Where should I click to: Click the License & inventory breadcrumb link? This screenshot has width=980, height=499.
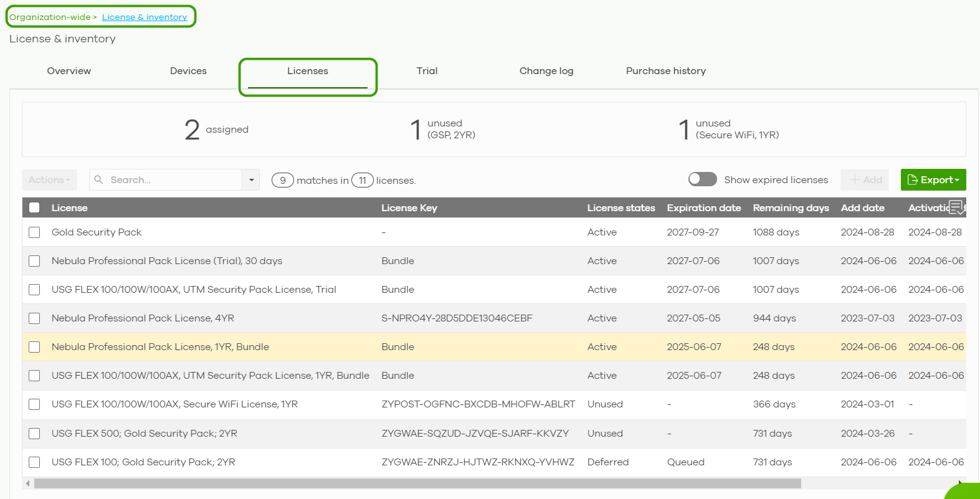pos(145,17)
